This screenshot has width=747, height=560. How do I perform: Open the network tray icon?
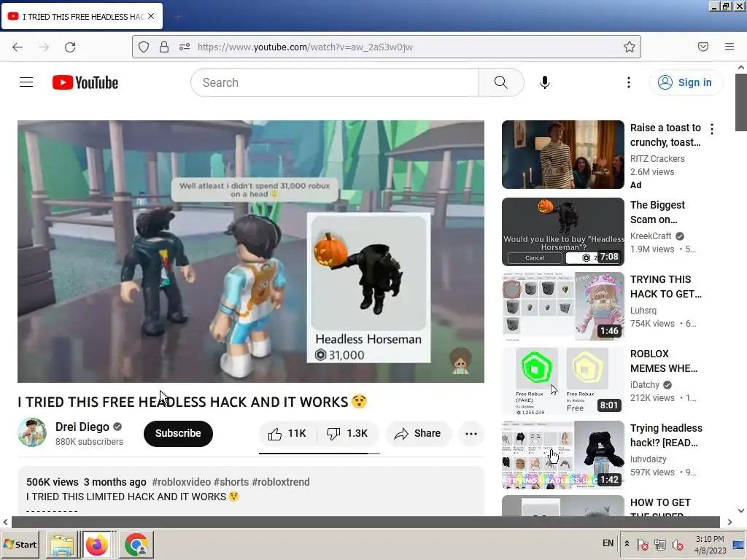pos(659,544)
